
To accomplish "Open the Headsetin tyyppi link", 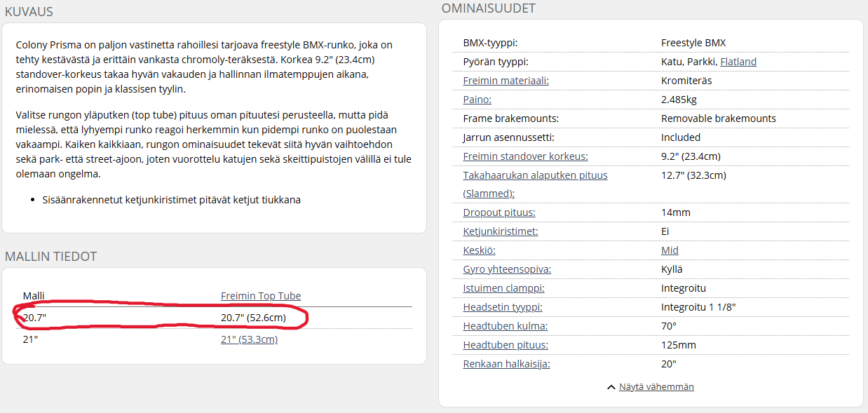I will (x=503, y=307).
